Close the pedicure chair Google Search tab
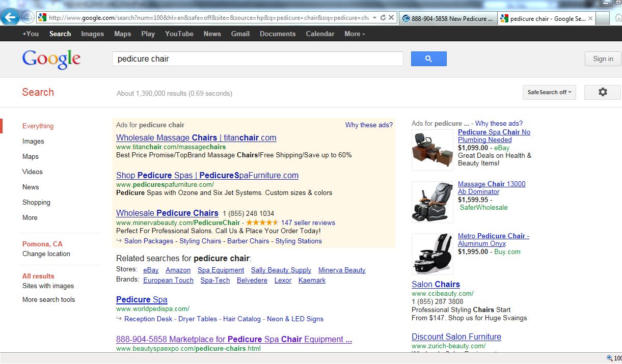Image resolution: width=622 pixels, height=364 pixels. [590, 18]
